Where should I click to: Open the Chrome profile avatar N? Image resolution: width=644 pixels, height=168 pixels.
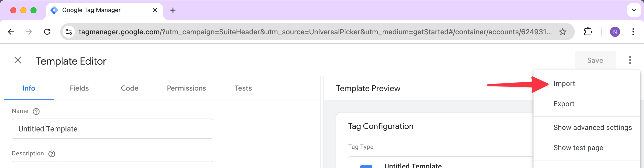(615, 32)
